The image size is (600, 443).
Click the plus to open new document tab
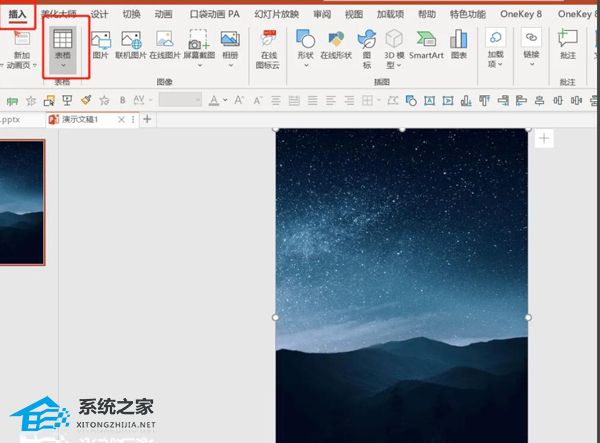click(148, 119)
